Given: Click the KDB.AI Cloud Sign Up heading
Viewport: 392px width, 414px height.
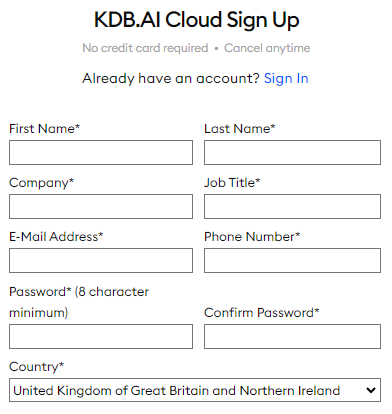Looking at the screenshot, I should coord(197,20).
